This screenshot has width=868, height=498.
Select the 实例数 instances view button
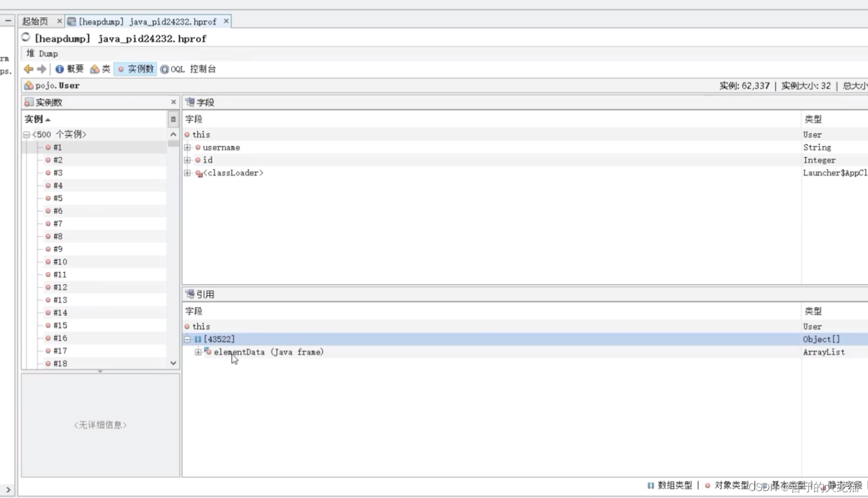click(135, 69)
